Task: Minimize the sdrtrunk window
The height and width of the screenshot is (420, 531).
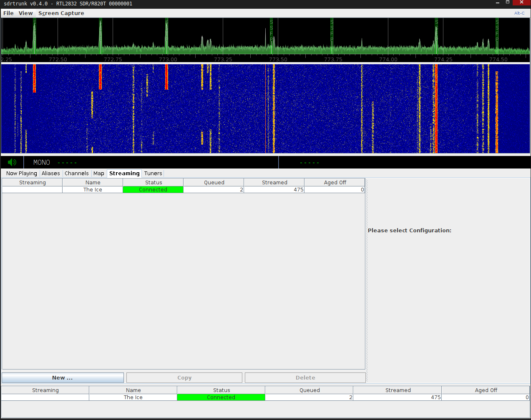Action: coord(498,3)
